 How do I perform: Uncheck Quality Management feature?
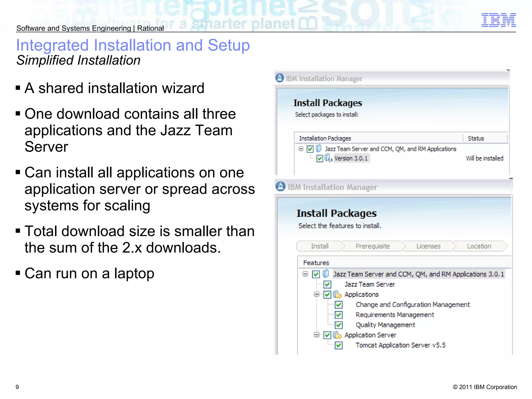coord(339,325)
